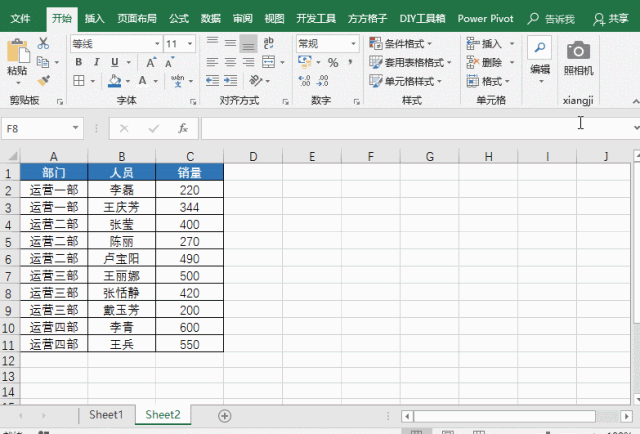Image resolution: width=640 pixels, height=434 pixels.
Task: Switch to the 插入 ribbon tab
Action: (x=94, y=18)
